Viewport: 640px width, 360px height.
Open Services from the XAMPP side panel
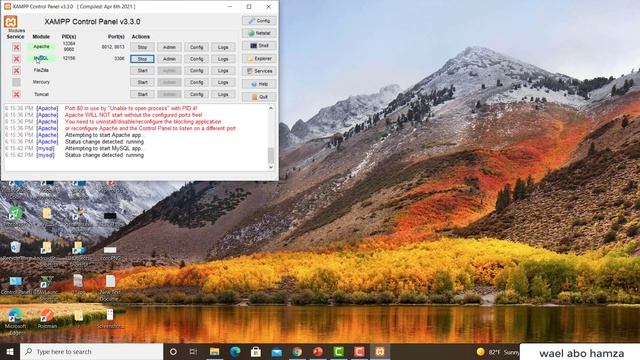tap(259, 71)
